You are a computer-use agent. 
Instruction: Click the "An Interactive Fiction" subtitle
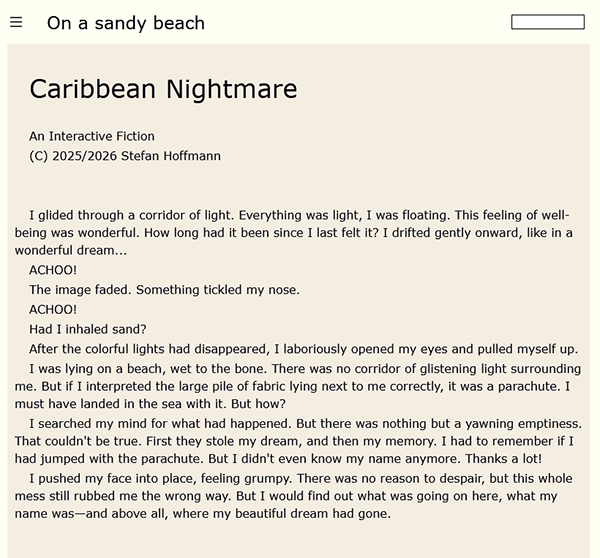click(x=92, y=136)
